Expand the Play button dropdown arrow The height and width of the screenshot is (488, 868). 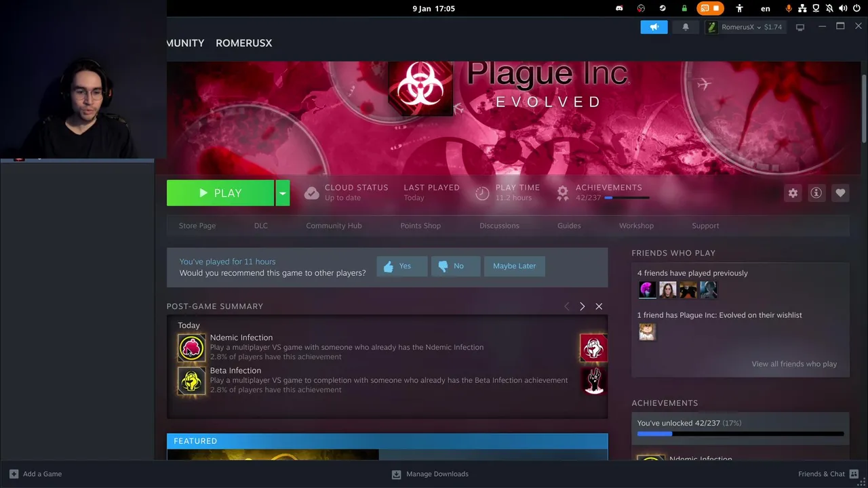pyautogui.click(x=283, y=193)
